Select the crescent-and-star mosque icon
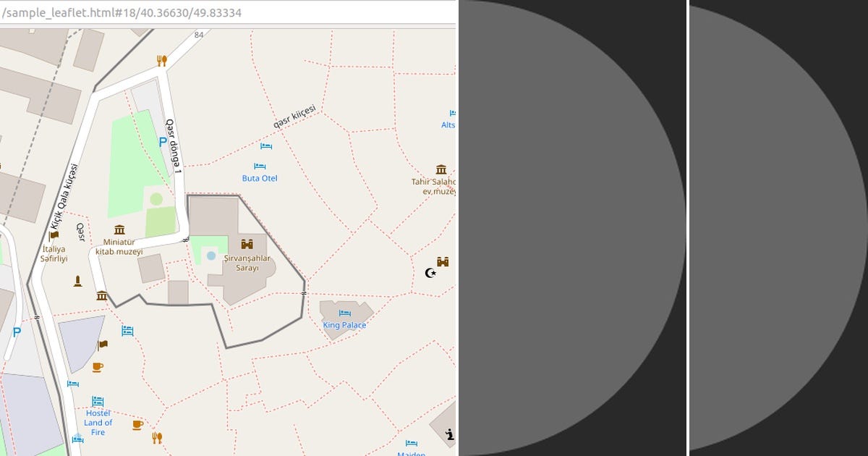868x456 pixels. (431, 274)
